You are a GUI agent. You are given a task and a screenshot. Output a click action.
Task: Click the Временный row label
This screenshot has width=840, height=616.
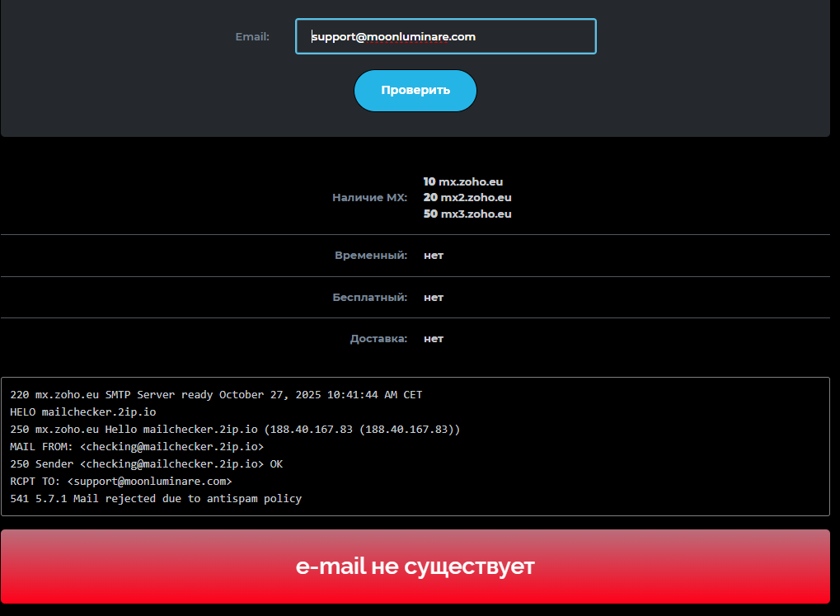point(370,255)
